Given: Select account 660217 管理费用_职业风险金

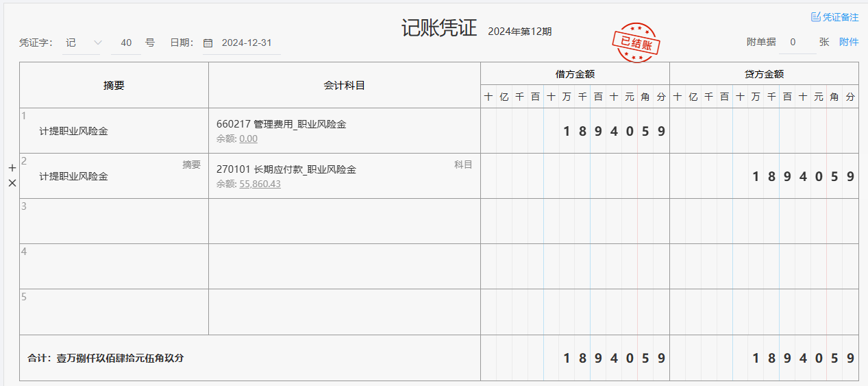Looking at the screenshot, I should click(281, 124).
